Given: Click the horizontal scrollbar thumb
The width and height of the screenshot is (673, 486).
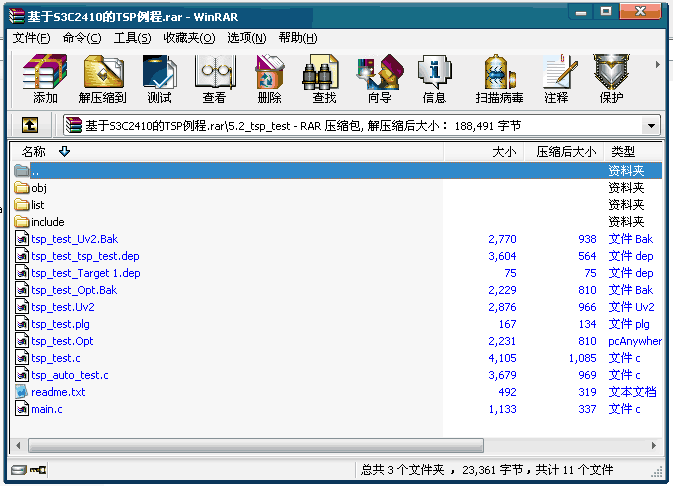Looking at the screenshot, I should pos(256,445).
